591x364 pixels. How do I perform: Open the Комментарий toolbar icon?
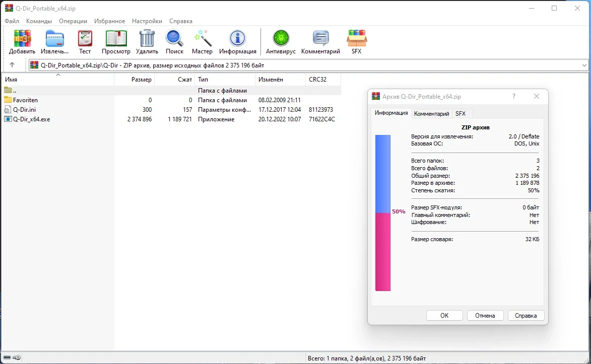321,38
